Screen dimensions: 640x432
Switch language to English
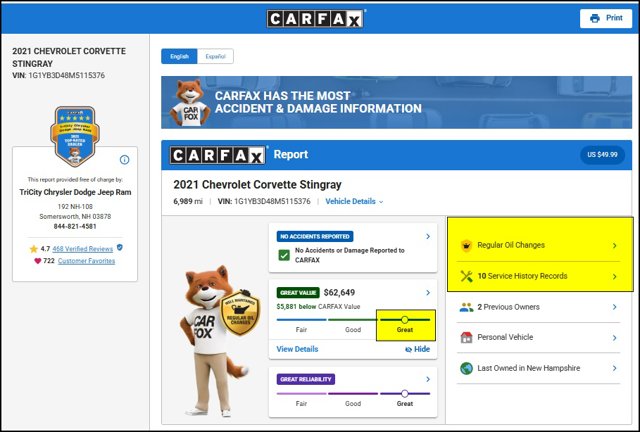[x=179, y=56]
